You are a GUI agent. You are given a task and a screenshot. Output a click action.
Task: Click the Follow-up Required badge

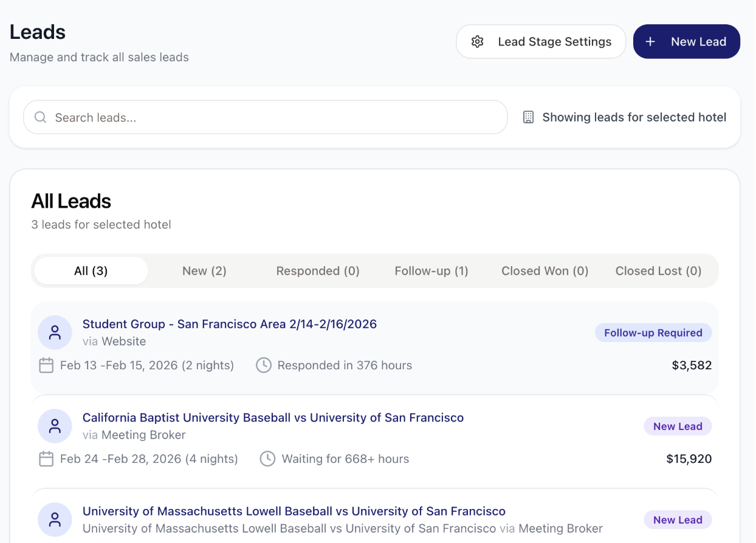pyautogui.click(x=653, y=332)
